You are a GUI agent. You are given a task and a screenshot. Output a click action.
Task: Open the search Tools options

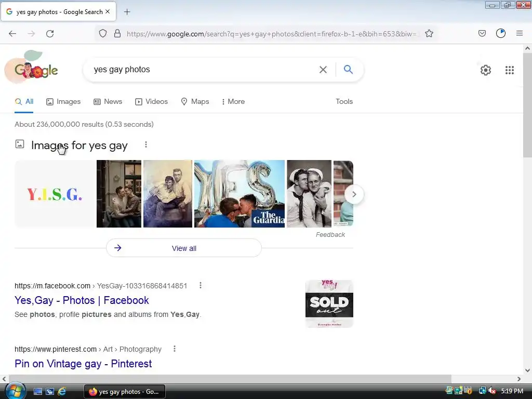(x=344, y=101)
